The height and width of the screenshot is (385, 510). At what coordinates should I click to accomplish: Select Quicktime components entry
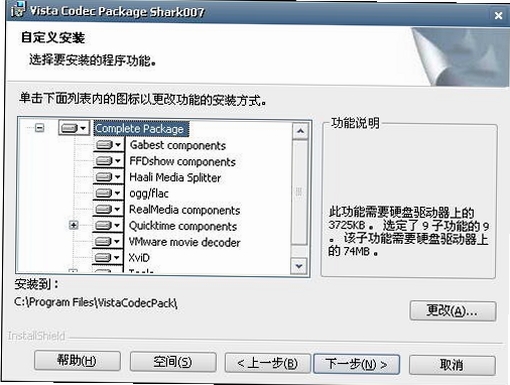click(183, 226)
